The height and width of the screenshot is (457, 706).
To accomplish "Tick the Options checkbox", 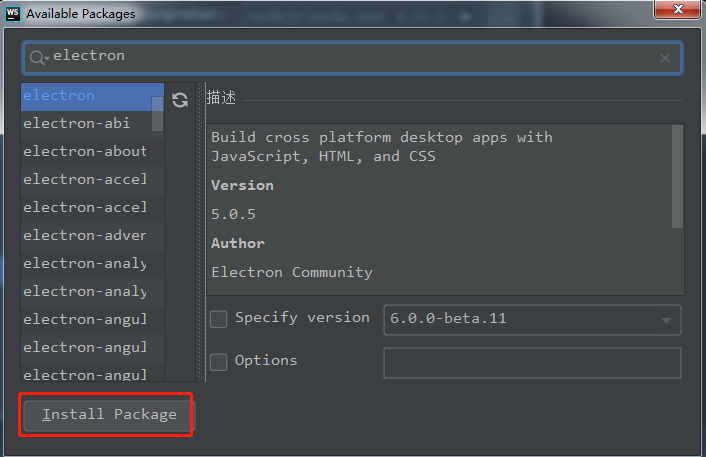I will tap(219, 362).
